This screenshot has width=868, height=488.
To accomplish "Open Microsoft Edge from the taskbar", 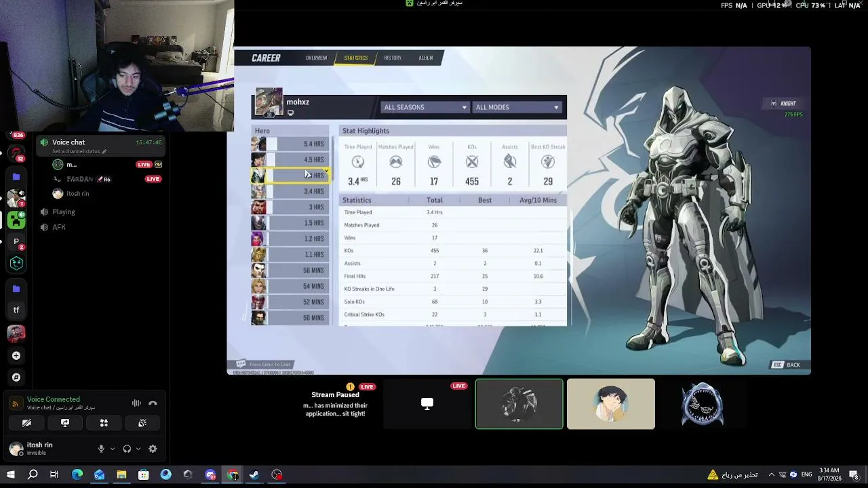I will coord(77,474).
